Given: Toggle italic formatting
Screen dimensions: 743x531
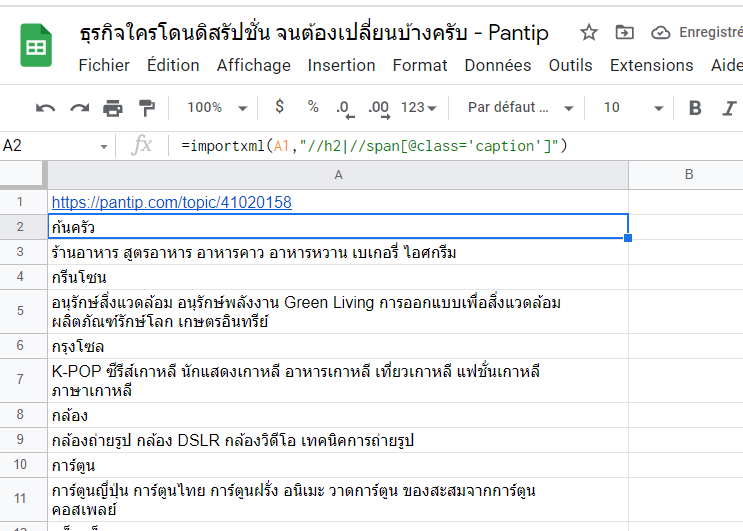Looking at the screenshot, I should click(x=730, y=108).
